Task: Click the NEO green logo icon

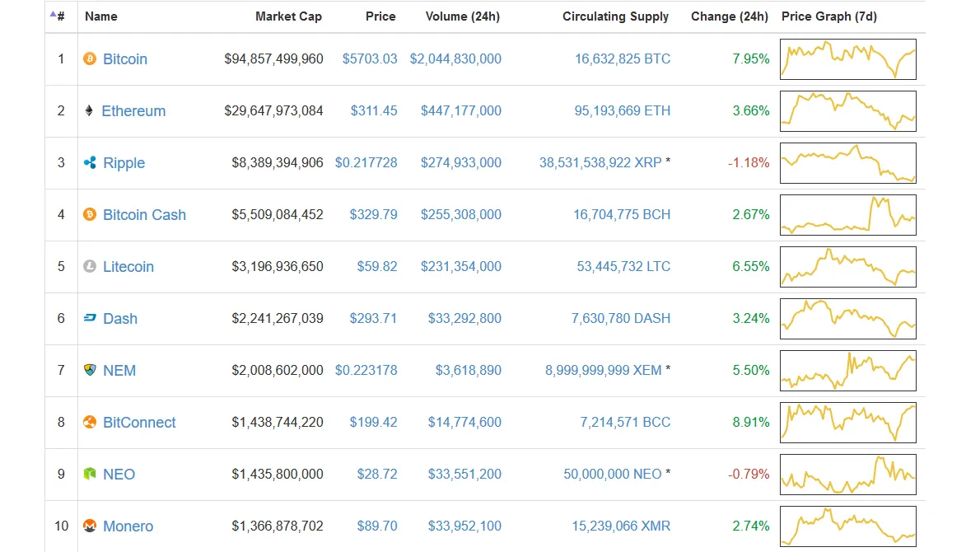Action: (x=90, y=474)
